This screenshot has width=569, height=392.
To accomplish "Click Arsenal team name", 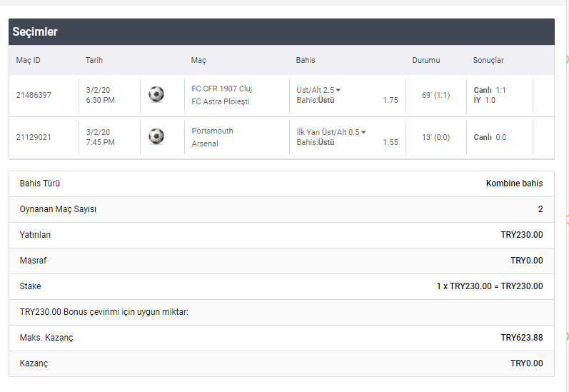I will click(205, 144).
